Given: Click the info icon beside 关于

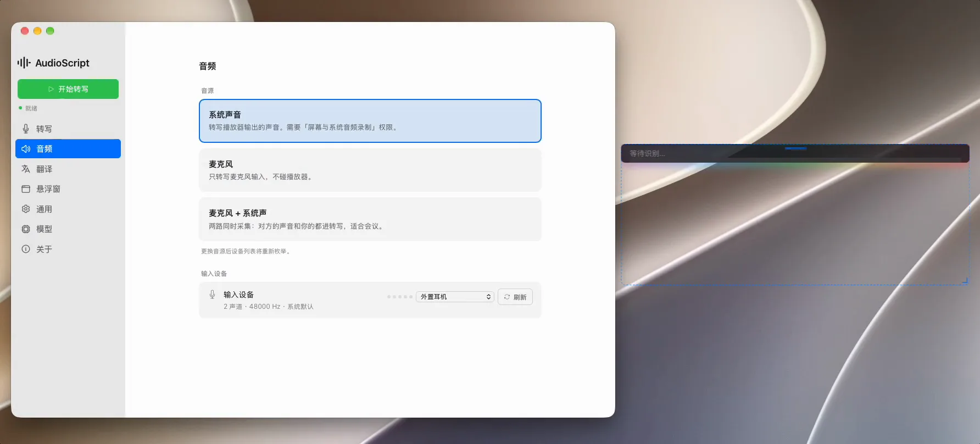Looking at the screenshot, I should click(x=26, y=249).
